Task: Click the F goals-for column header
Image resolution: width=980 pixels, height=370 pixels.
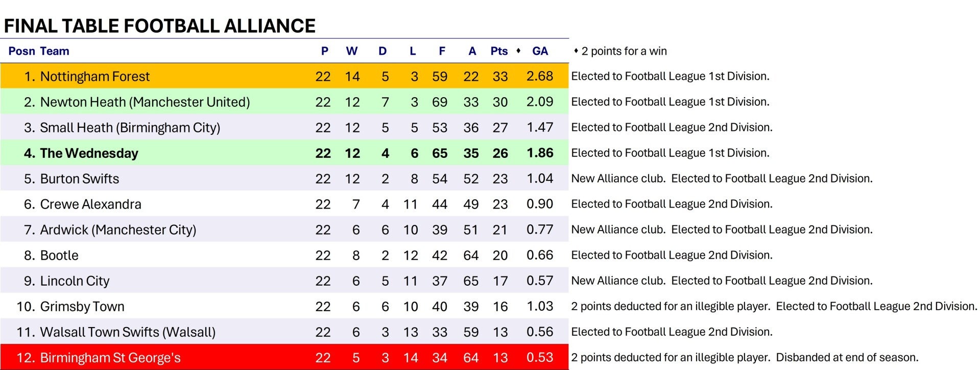Action: pos(442,51)
